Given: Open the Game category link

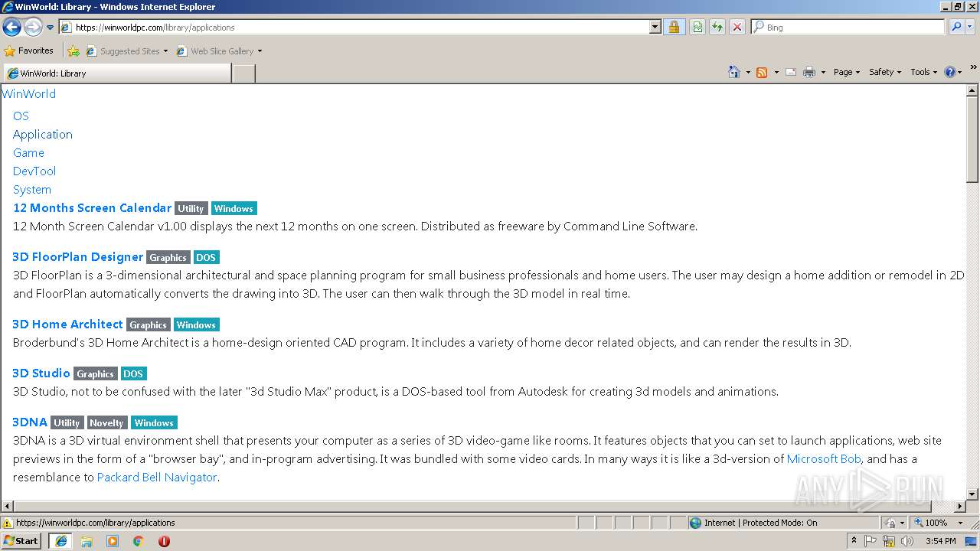Looking at the screenshot, I should [x=28, y=153].
